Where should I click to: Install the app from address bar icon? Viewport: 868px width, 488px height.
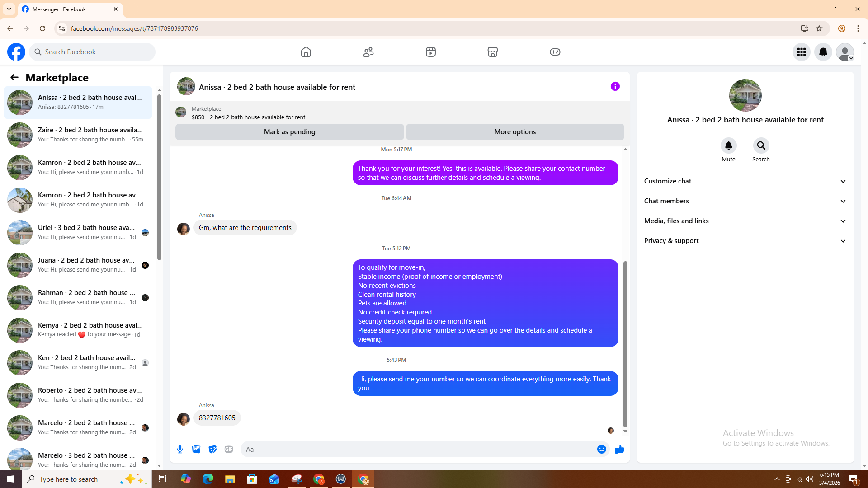click(x=804, y=28)
